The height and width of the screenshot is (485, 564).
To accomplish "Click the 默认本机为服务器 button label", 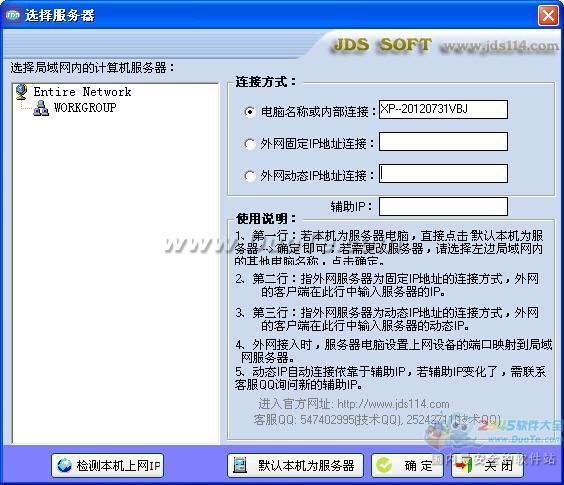I will point(306,466).
